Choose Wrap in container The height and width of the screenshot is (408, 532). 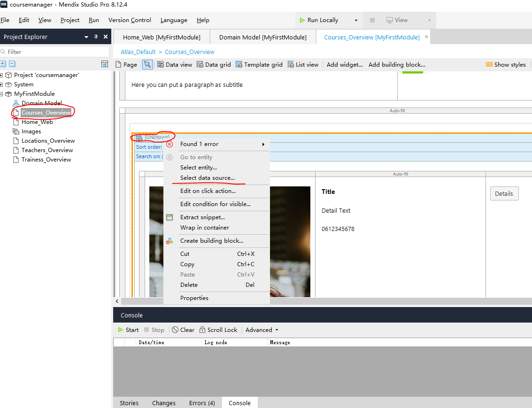216,228
